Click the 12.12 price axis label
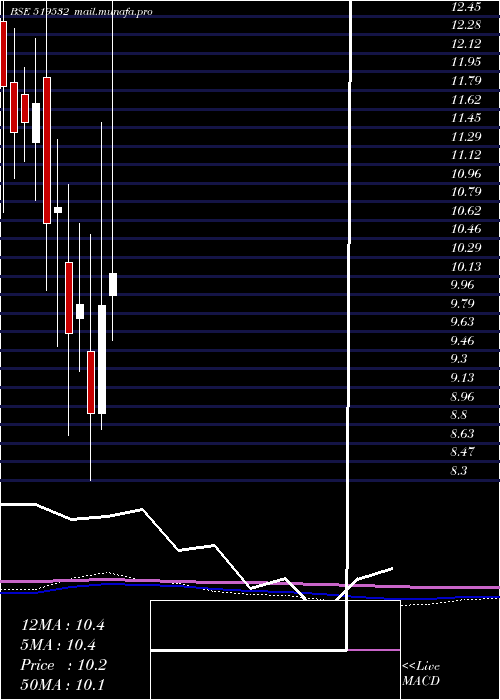The height and width of the screenshot is (700, 500). [466, 44]
